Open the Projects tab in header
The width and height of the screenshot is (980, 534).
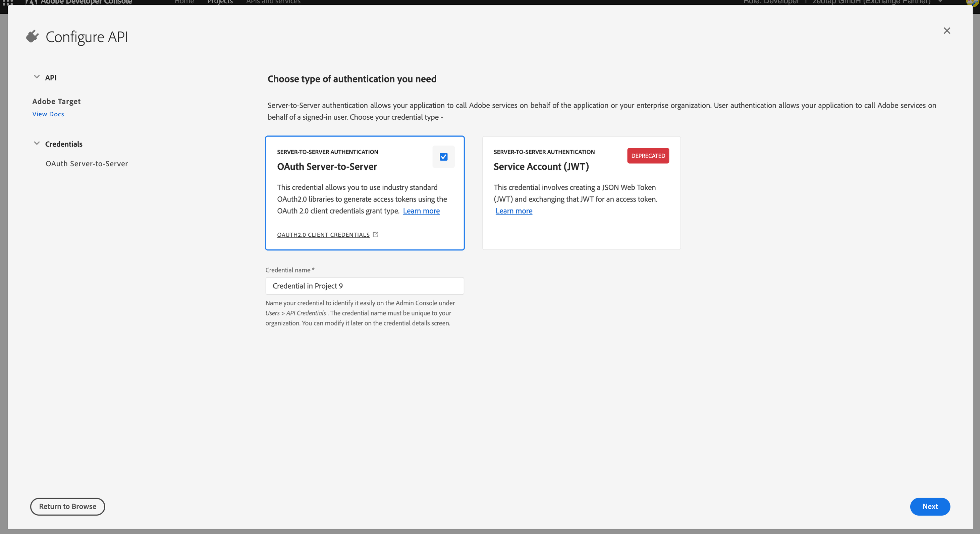click(220, 2)
